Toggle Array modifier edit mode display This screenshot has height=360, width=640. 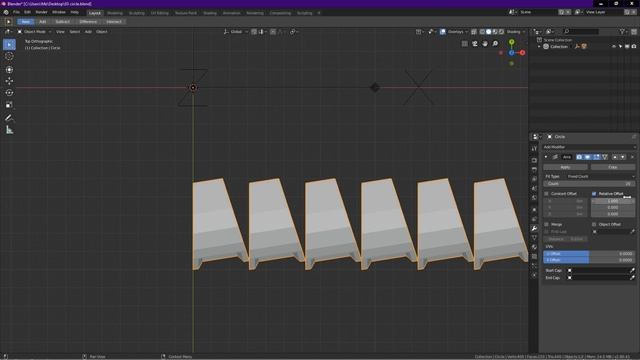click(x=596, y=157)
